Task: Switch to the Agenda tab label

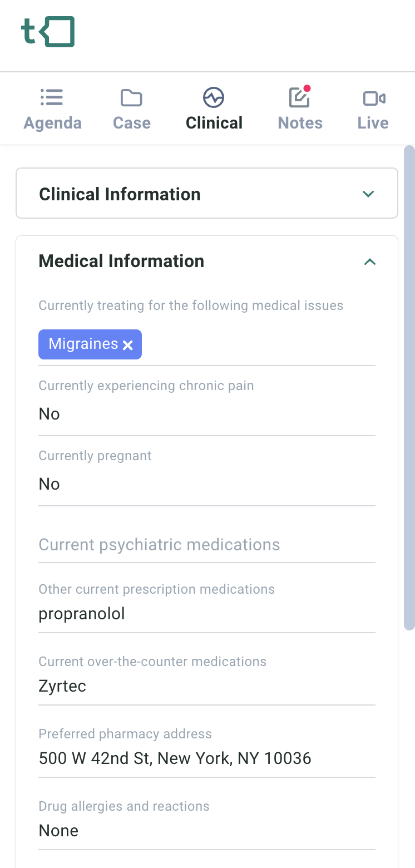Action: (52, 123)
